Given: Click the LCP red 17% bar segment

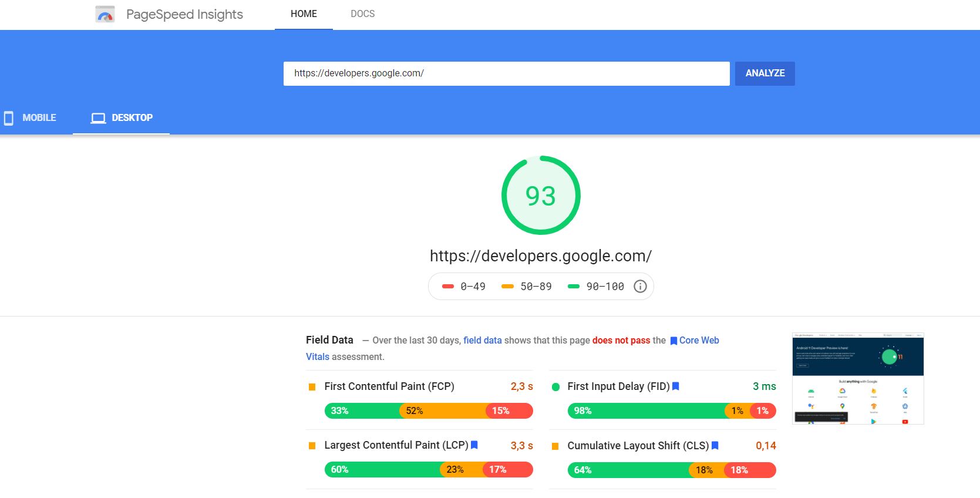Looking at the screenshot, I should click(508, 469).
